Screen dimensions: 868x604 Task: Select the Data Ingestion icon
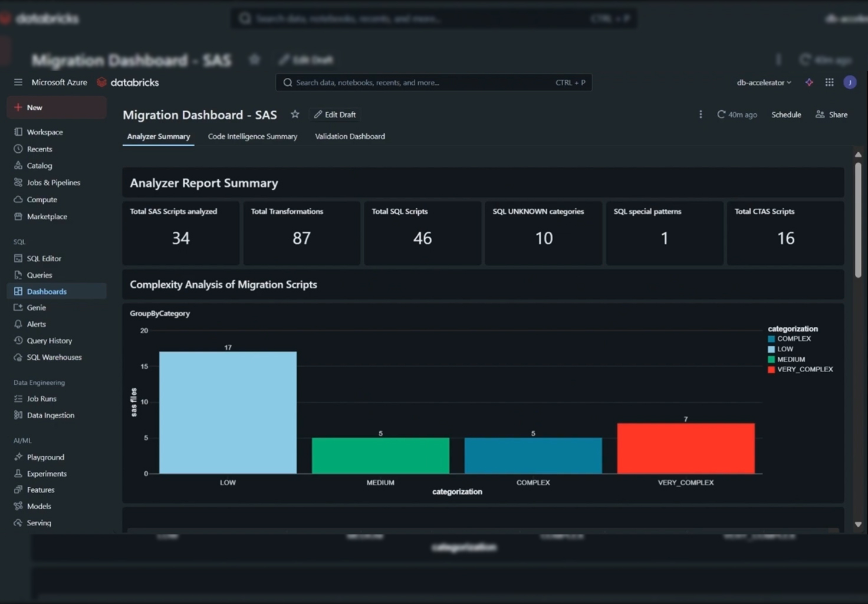pos(18,415)
